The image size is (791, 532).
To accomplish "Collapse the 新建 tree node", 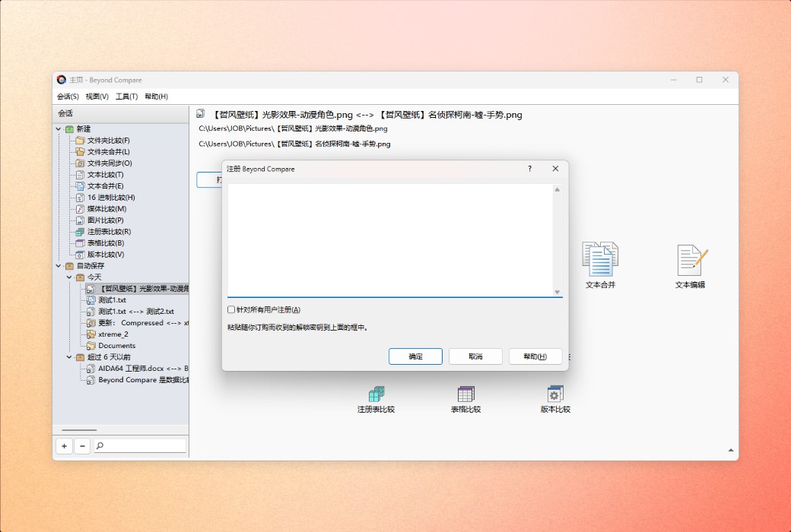I will click(59, 129).
